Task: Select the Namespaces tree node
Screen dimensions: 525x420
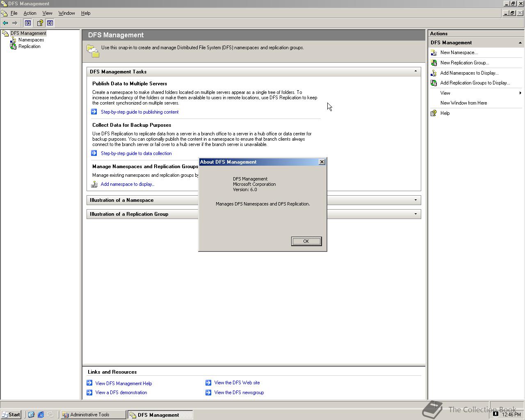Action: tap(31, 40)
